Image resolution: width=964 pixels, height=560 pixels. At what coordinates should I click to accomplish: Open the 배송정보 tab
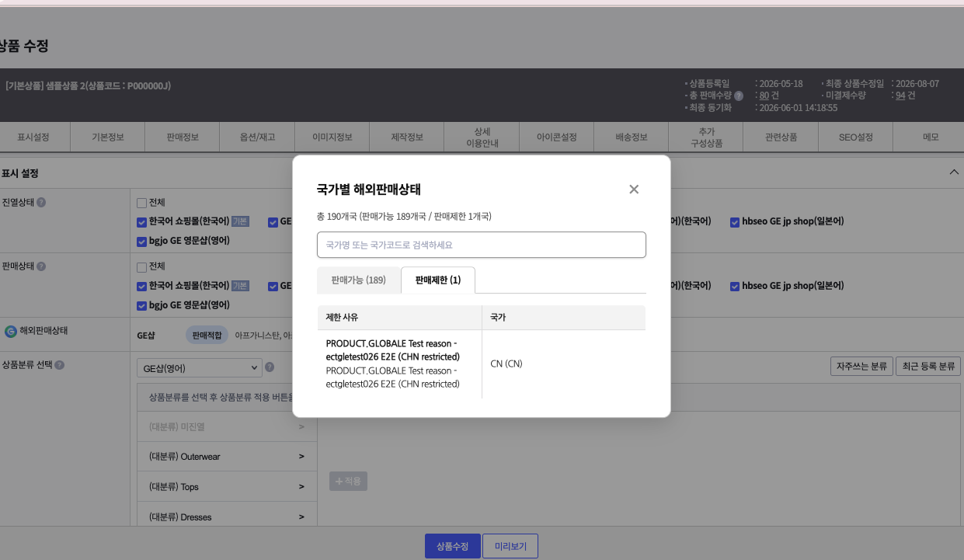(632, 137)
